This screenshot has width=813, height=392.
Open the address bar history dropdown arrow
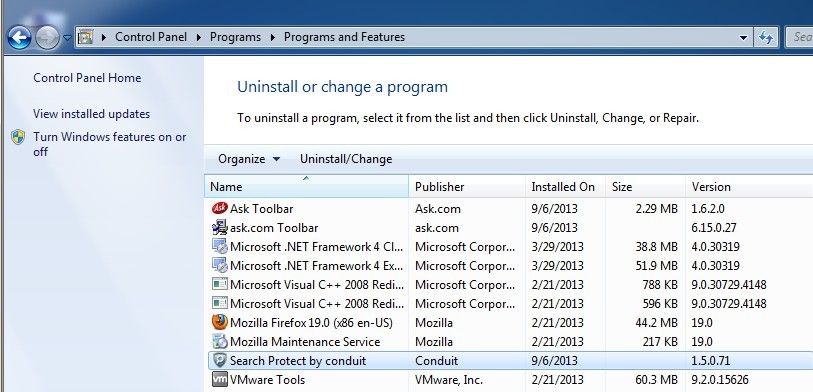click(744, 38)
